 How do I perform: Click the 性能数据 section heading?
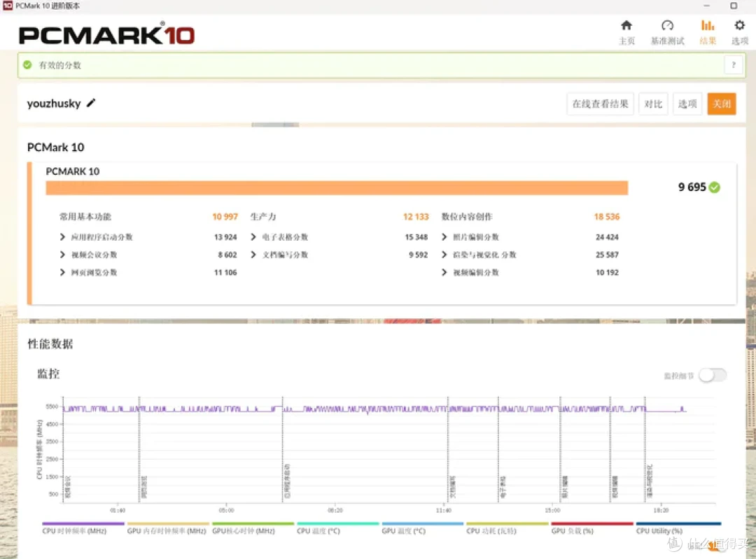50,344
